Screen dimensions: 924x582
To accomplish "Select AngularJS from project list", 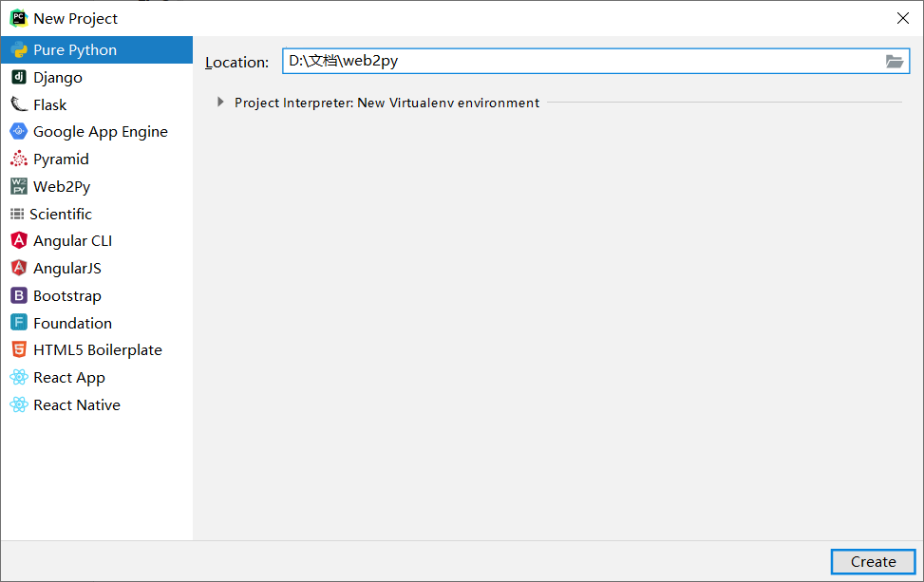I will click(66, 269).
